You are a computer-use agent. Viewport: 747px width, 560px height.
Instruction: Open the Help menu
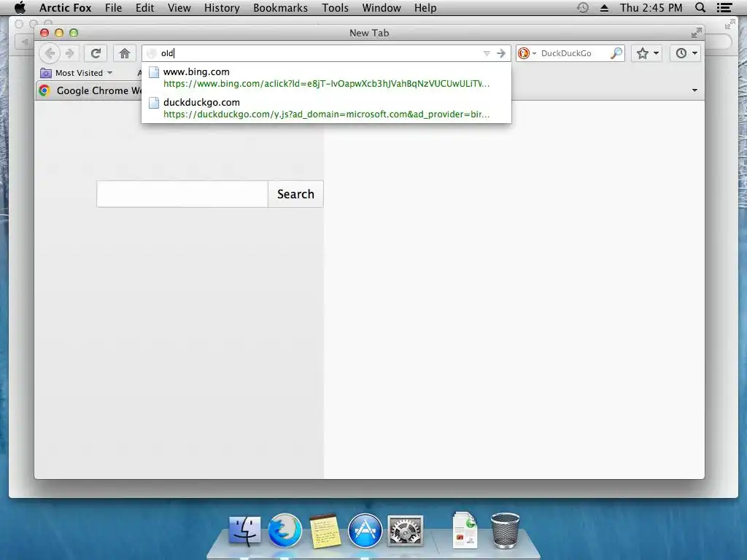click(x=425, y=7)
